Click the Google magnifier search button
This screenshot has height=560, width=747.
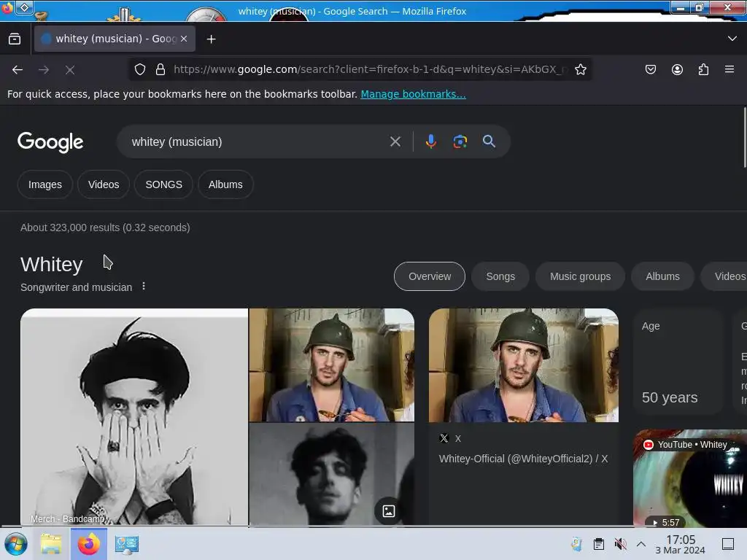tap(489, 141)
